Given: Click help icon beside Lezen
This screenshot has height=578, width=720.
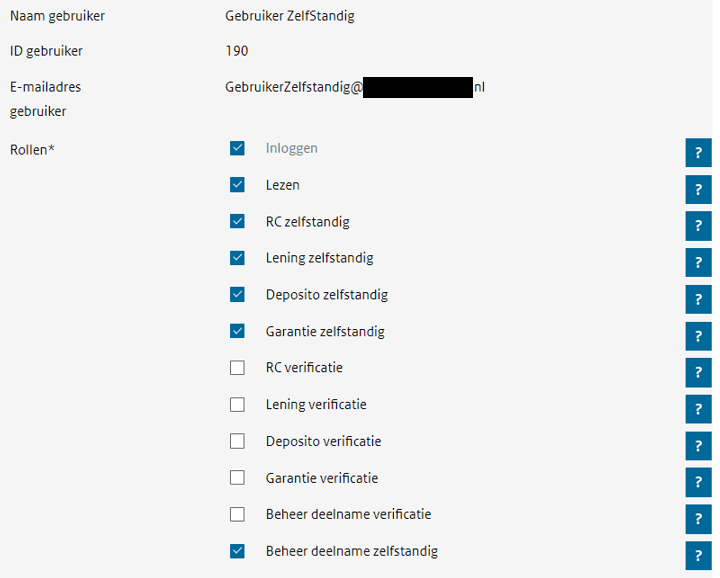Looking at the screenshot, I should [x=698, y=189].
